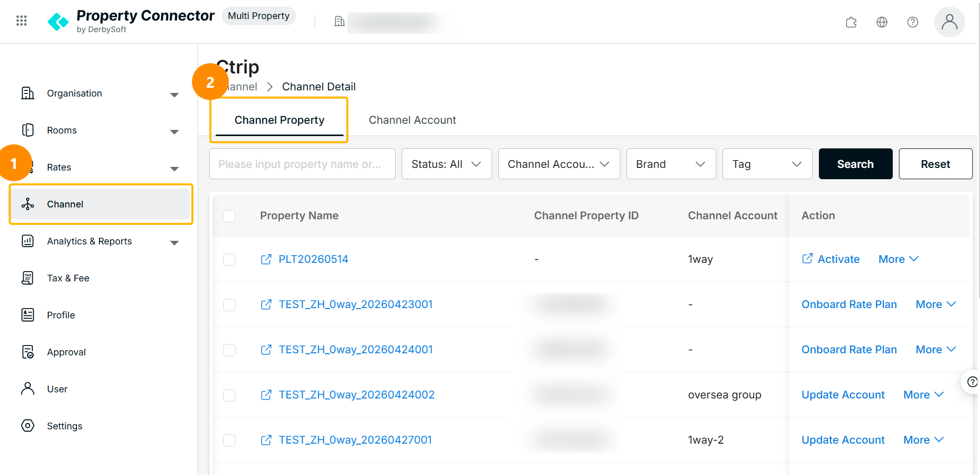
Task: Click the Multi Property badge
Action: [259, 16]
